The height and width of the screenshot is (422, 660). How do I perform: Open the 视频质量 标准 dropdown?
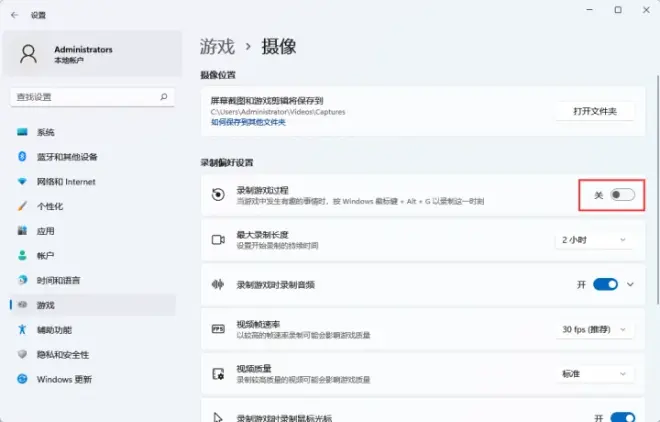point(595,373)
